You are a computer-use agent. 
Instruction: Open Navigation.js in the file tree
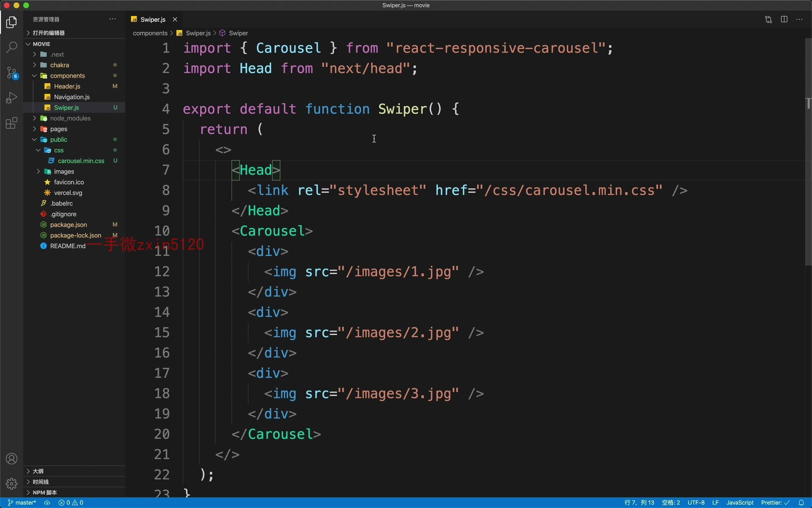pos(74,97)
